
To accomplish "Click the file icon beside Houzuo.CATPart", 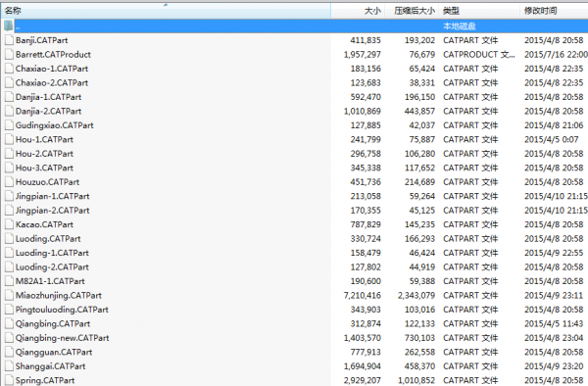I will coord(9,182).
